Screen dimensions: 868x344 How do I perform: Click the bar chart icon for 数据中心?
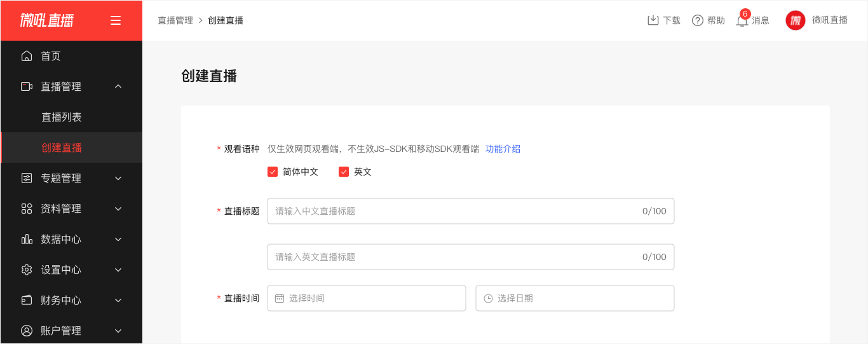(27, 239)
